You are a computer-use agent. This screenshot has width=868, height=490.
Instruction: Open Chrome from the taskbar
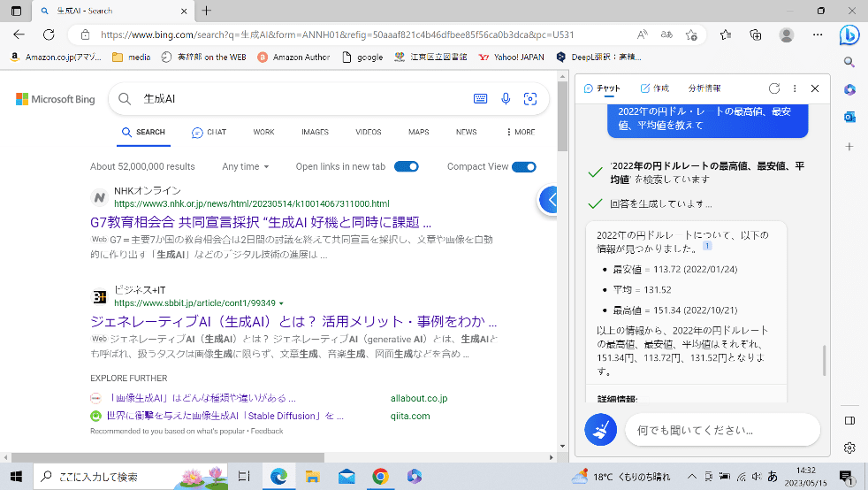click(380, 477)
